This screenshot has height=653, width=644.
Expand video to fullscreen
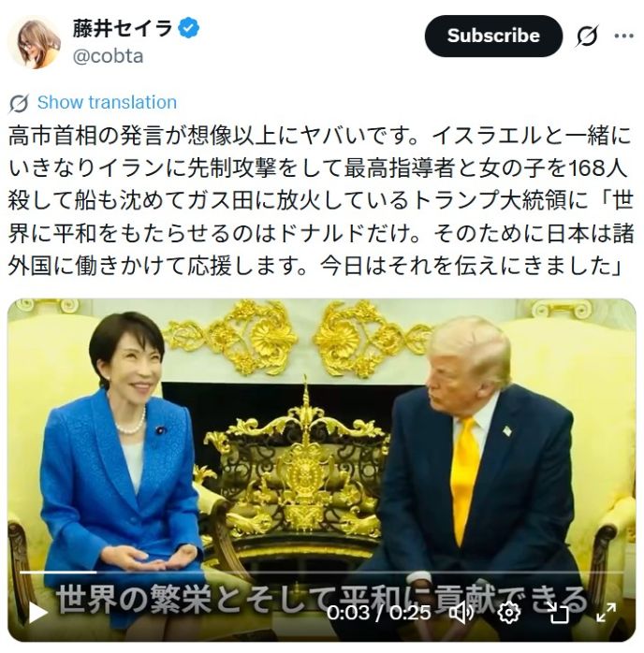[x=607, y=613]
